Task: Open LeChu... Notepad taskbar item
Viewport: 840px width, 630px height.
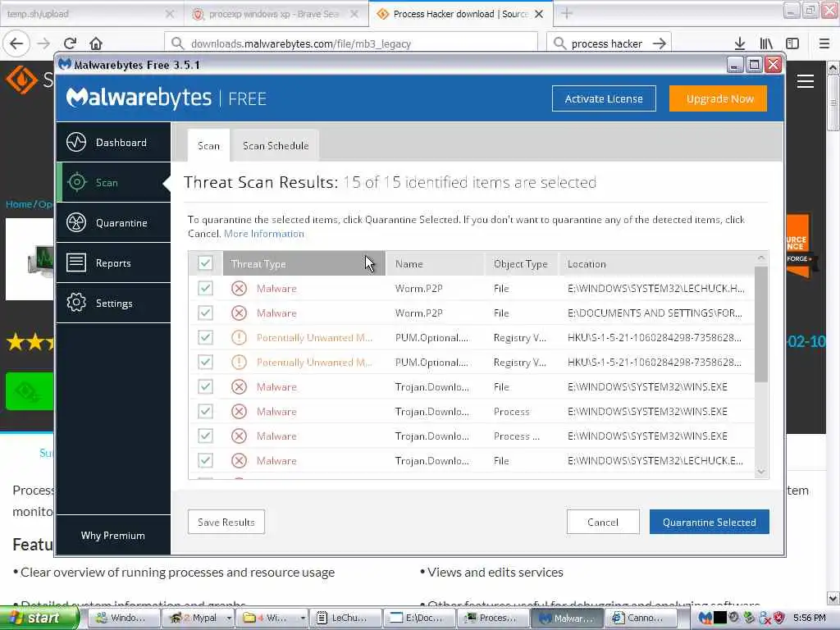Action: (345, 618)
